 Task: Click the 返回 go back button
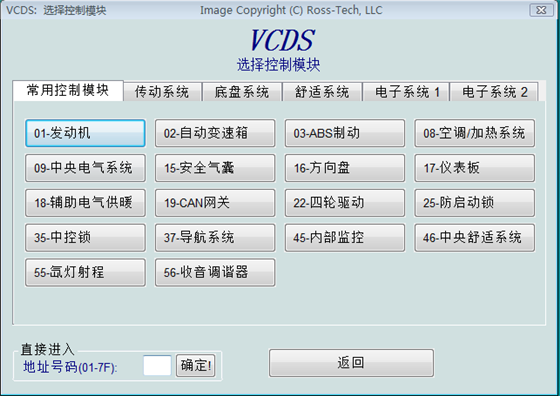(351, 363)
